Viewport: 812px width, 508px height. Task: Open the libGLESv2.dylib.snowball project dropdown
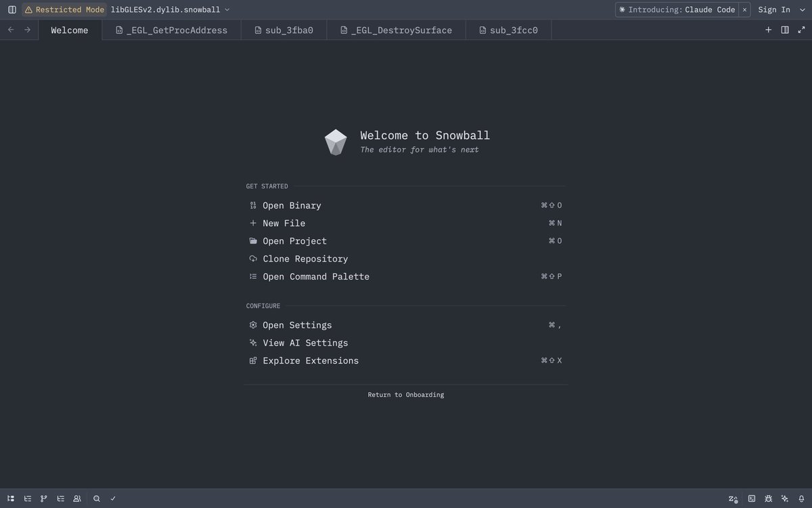click(x=170, y=9)
